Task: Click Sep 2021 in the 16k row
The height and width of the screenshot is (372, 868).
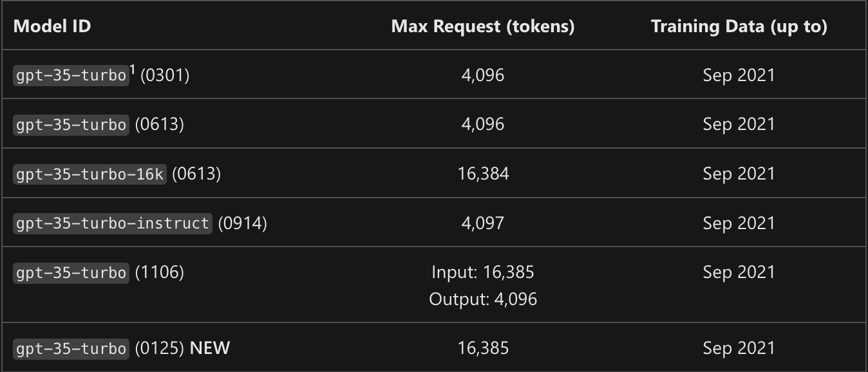Action: (x=739, y=174)
